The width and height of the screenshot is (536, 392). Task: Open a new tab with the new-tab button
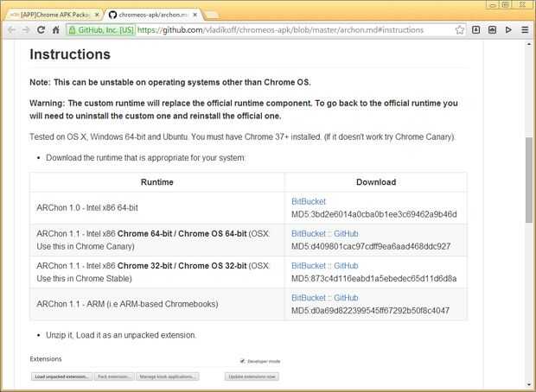tap(211, 15)
